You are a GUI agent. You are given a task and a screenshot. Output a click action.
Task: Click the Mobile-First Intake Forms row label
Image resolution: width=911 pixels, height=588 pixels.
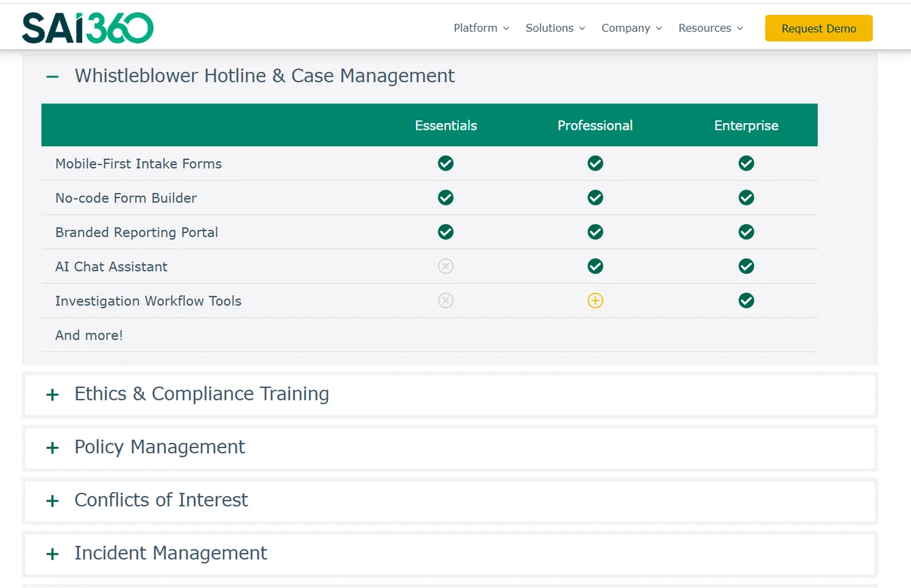(x=139, y=164)
